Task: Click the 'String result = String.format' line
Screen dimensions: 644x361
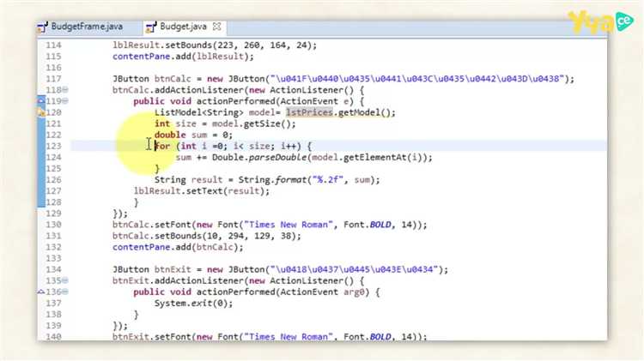Action: click(x=267, y=180)
